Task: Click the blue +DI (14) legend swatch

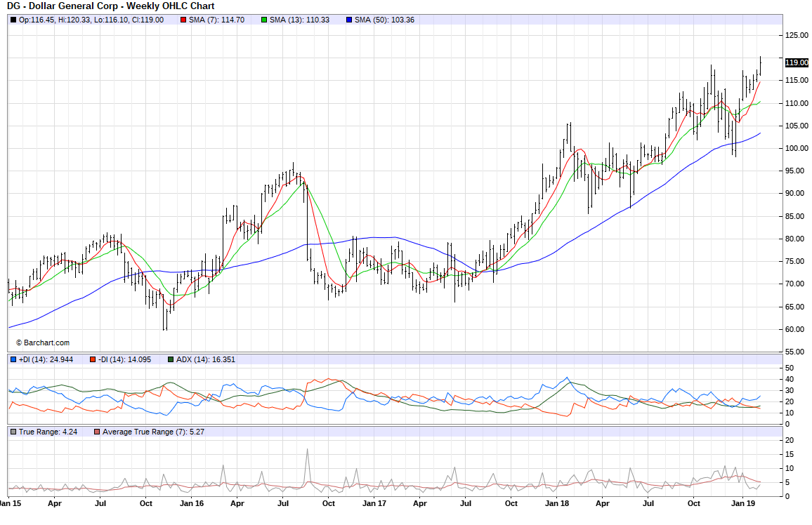Action: [13, 359]
